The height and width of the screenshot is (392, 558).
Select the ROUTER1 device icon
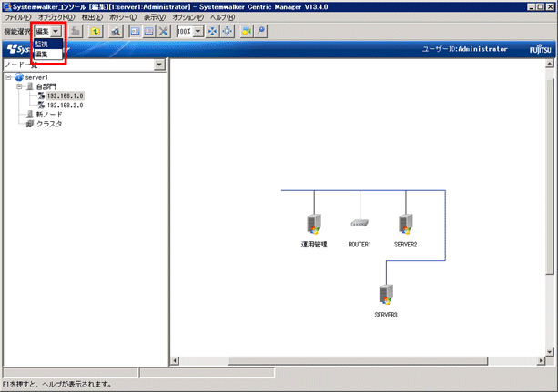360,223
